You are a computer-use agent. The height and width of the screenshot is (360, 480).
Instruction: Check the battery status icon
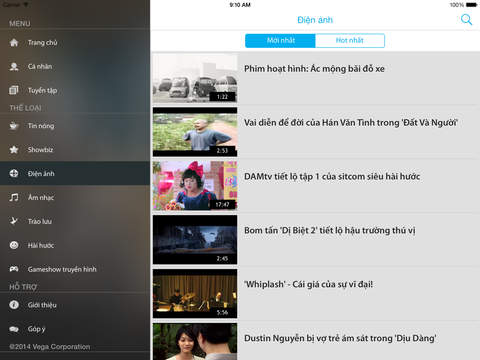pos(471,5)
